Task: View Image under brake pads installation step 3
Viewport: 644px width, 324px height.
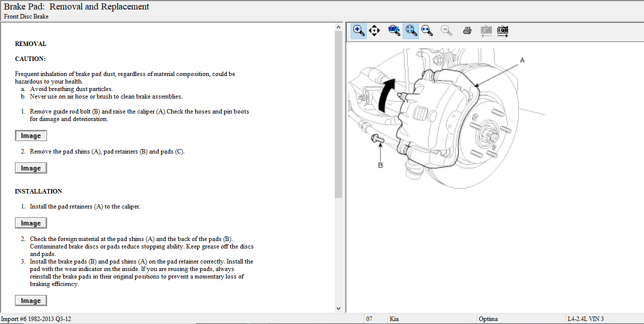Action: tap(31, 301)
